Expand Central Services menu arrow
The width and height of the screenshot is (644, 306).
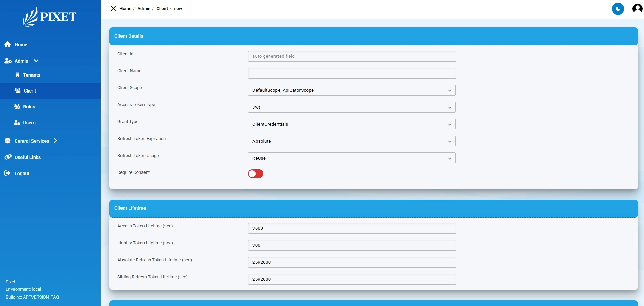point(56,141)
